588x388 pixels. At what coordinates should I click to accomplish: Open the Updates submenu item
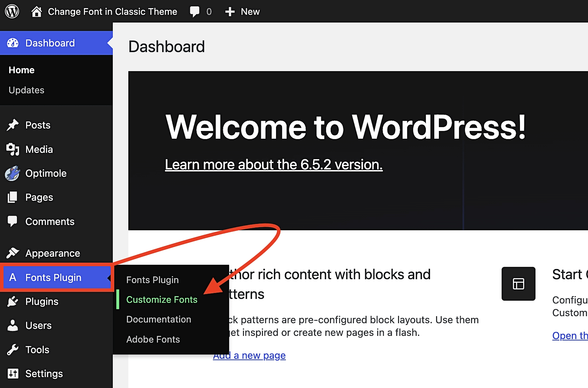pyautogui.click(x=26, y=90)
